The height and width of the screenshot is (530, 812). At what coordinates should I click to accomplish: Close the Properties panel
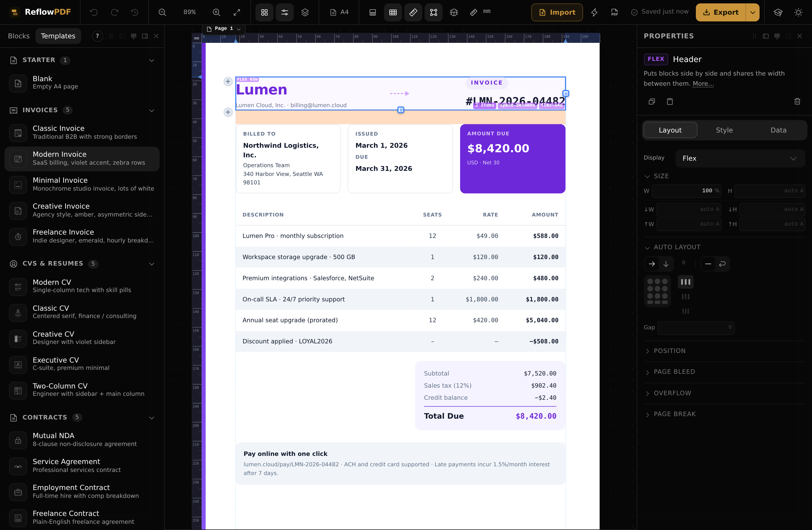pyautogui.click(x=799, y=36)
